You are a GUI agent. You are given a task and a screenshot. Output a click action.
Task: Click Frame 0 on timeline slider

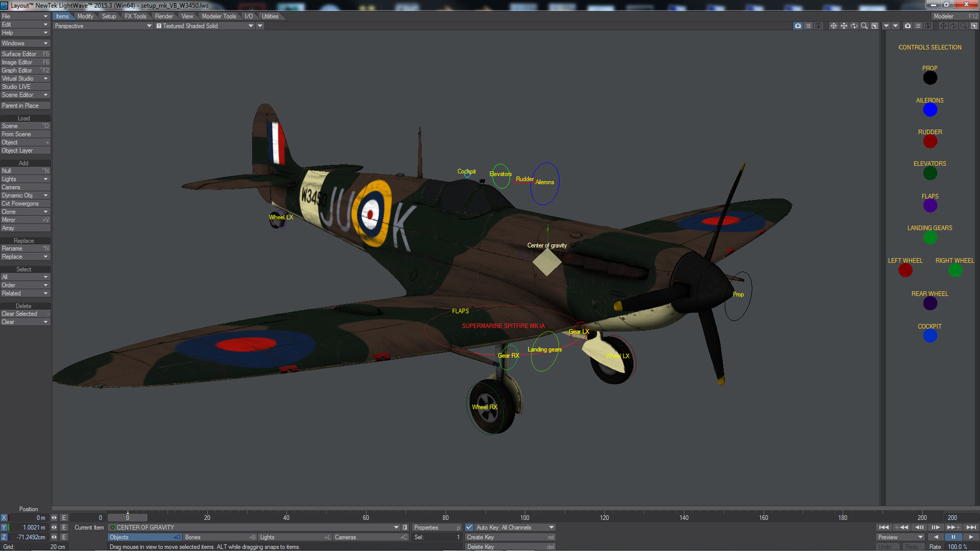click(127, 517)
